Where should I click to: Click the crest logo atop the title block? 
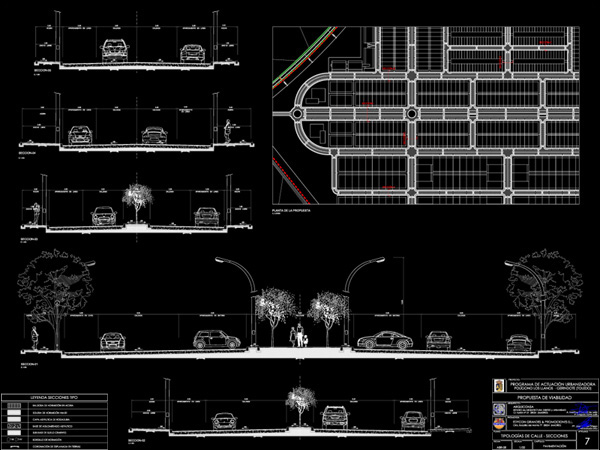[498, 385]
